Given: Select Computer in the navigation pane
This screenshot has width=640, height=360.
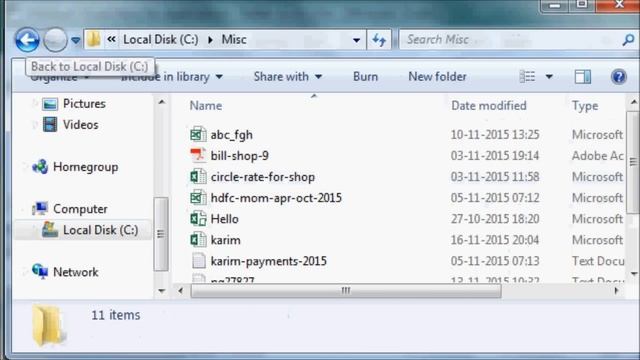Looking at the screenshot, I should tap(80, 209).
